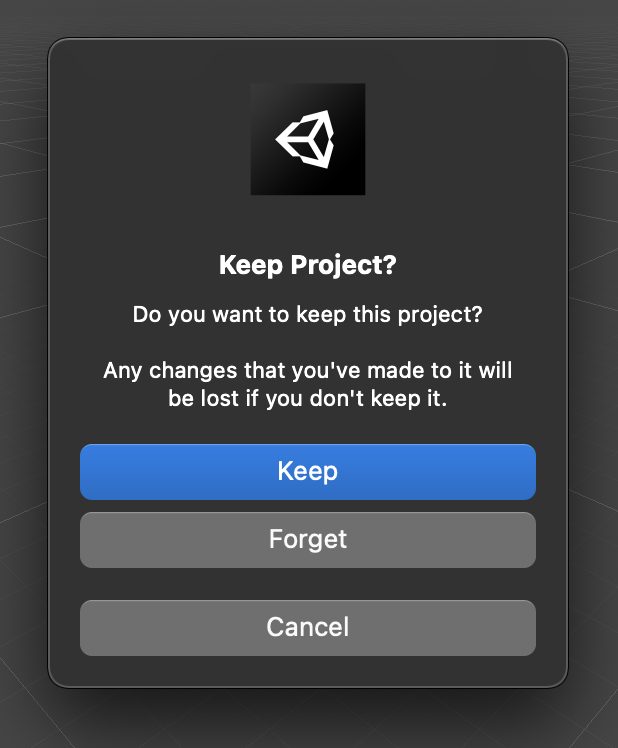618x748 pixels.
Task: Click the "Do you want to keep this project?" text
Action: 308,315
